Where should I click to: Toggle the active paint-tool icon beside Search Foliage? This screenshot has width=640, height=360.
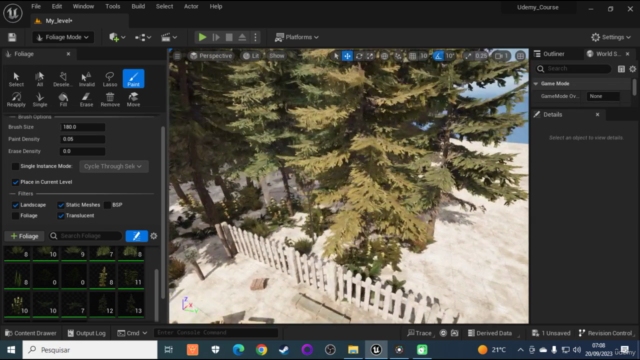click(137, 236)
